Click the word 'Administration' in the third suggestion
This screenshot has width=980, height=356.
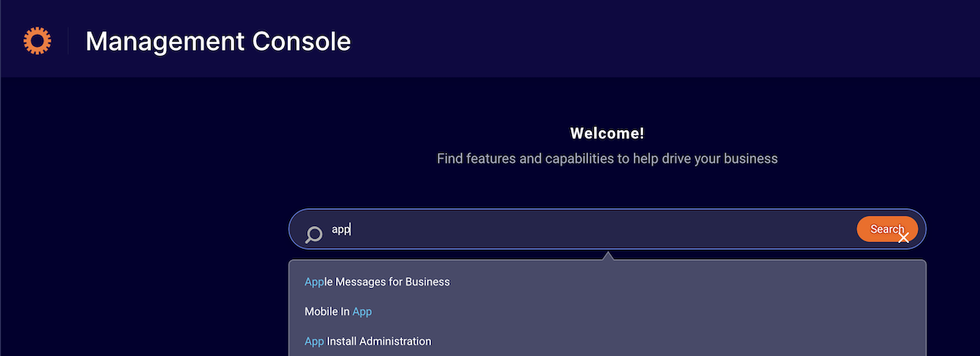(x=395, y=342)
